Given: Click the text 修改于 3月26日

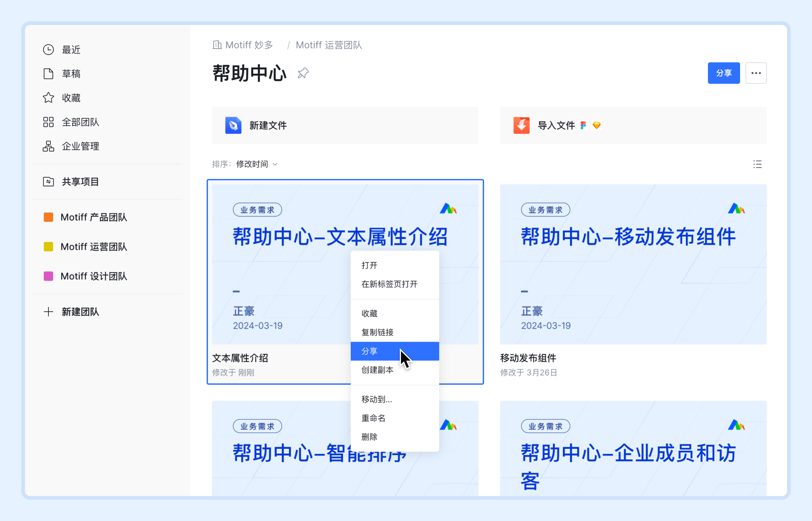Looking at the screenshot, I should point(529,373).
